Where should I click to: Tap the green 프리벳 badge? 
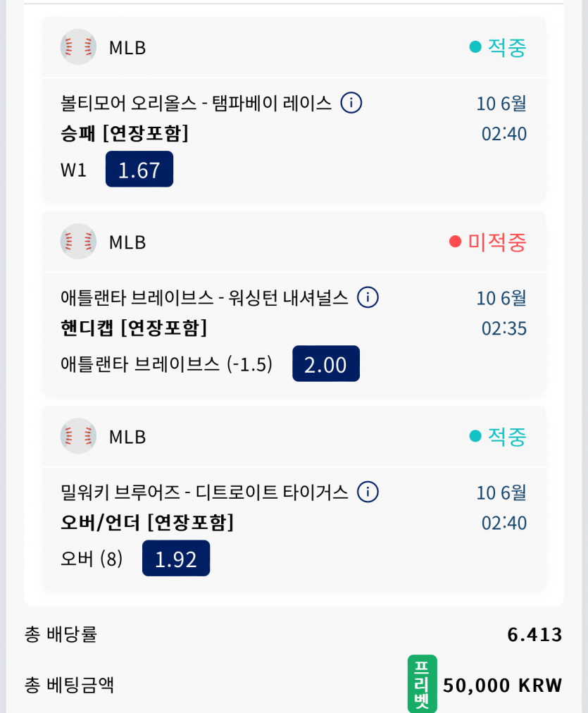422,683
